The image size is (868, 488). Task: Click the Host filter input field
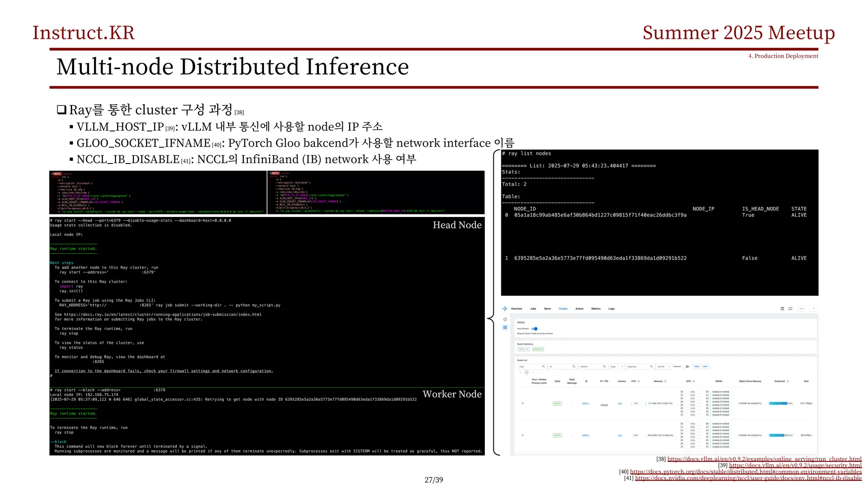531,366
